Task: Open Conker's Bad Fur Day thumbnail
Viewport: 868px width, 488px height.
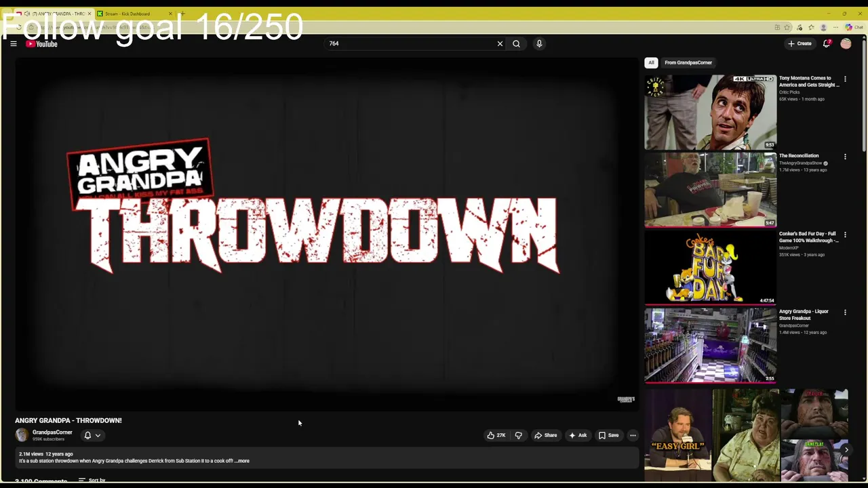Action: pos(710,268)
